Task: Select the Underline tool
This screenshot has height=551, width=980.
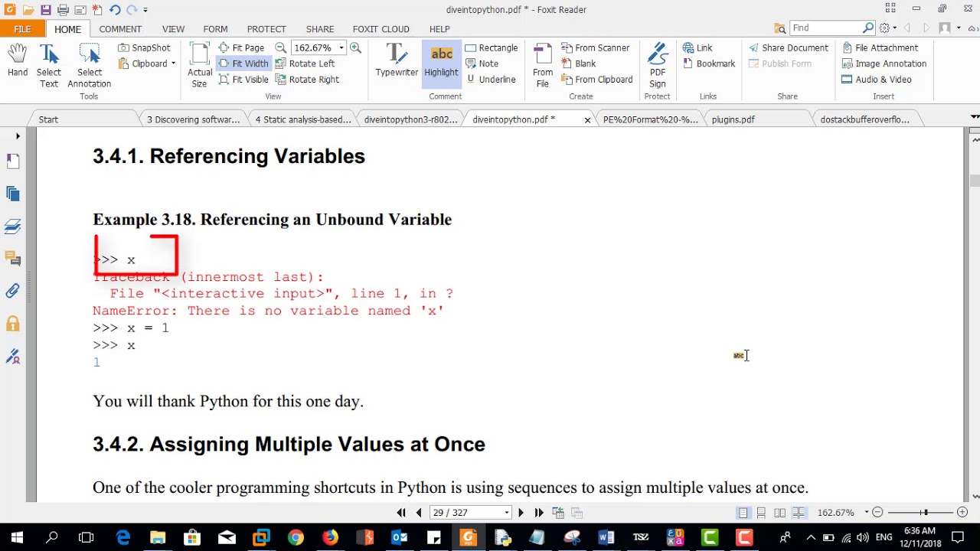Action: click(490, 80)
